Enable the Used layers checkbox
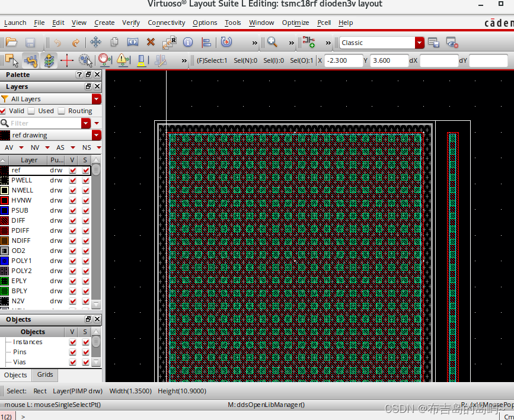Viewport: 514px width, 420px height. 31,111
